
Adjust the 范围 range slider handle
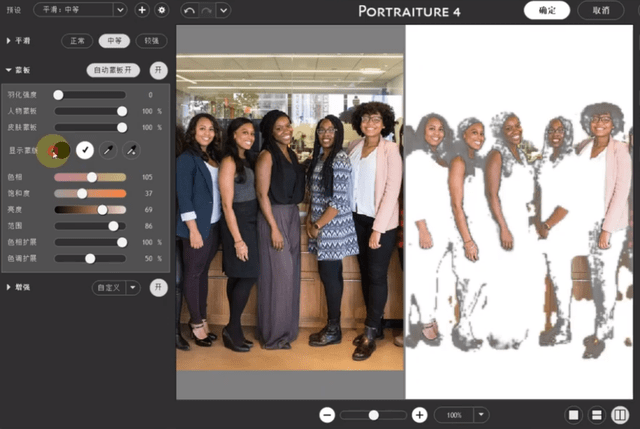pyautogui.click(x=113, y=226)
